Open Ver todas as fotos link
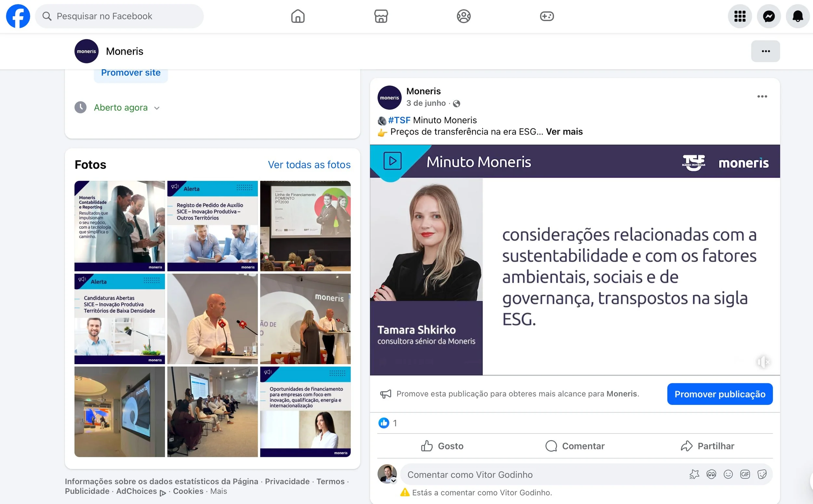This screenshot has height=504, width=813. (309, 165)
